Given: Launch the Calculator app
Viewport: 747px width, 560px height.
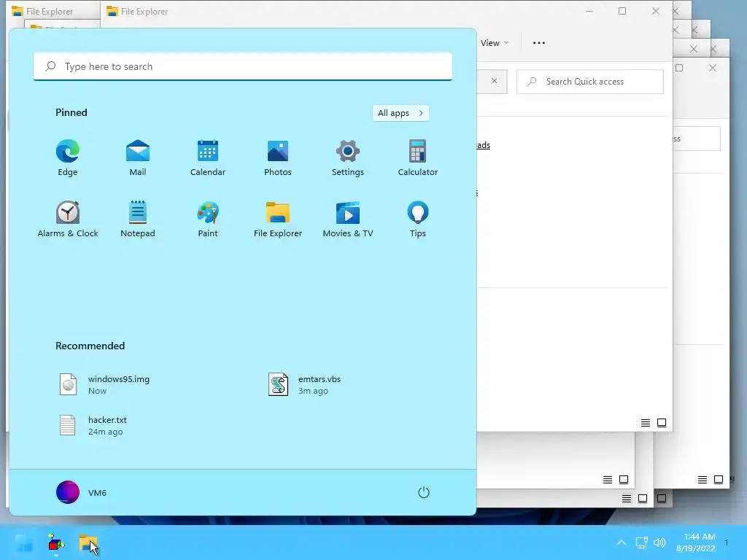Looking at the screenshot, I should point(418,158).
